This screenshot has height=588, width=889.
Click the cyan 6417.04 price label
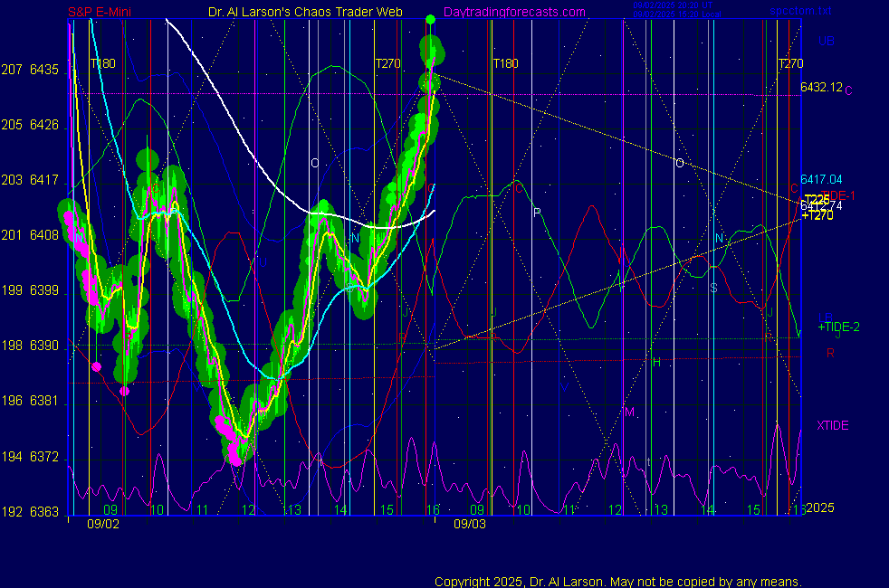[821, 180]
